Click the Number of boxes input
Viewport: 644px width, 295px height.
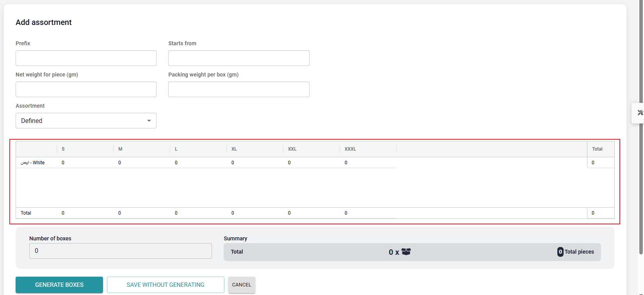coord(120,251)
